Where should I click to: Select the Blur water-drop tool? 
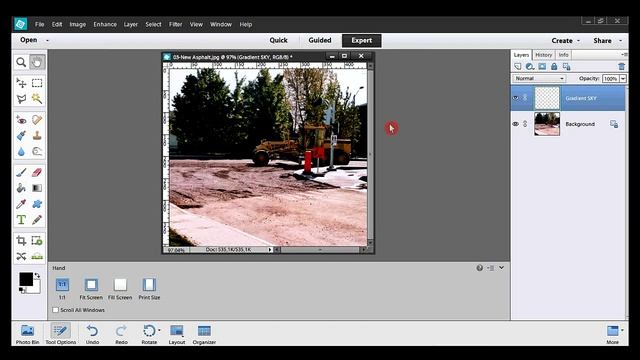click(x=21, y=151)
